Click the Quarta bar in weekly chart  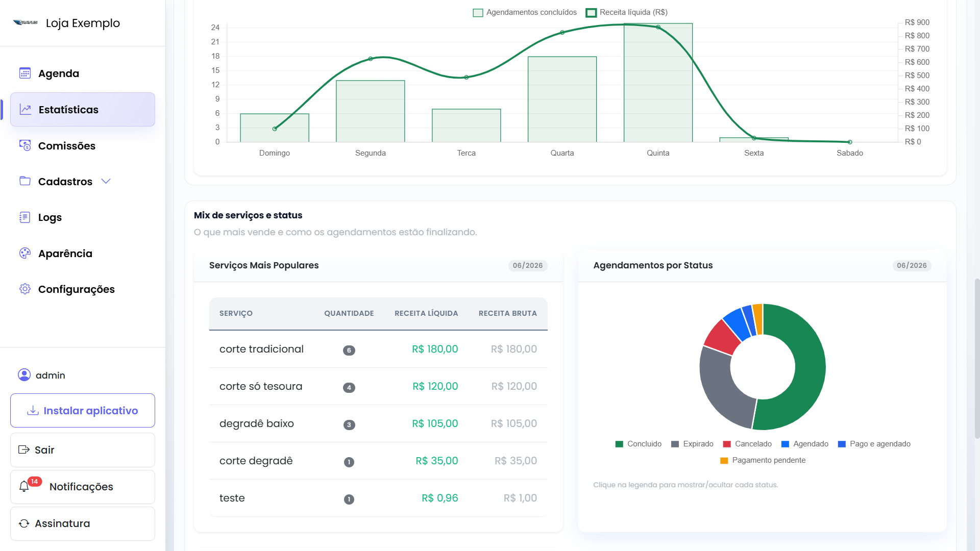(562, 99)
